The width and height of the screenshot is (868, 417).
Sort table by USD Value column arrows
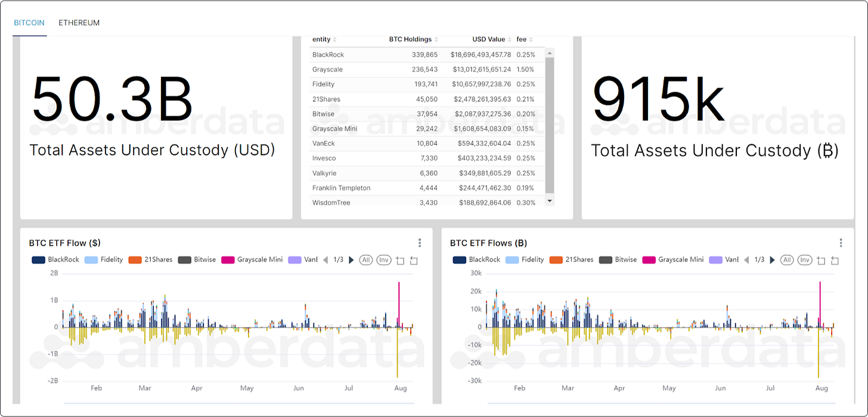click(x=510, y=39)
